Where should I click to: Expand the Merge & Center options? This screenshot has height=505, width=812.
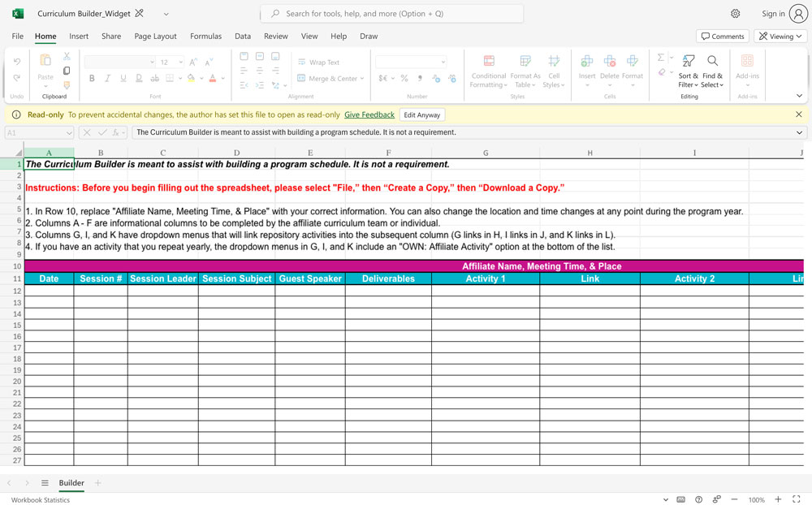point(362,79)
